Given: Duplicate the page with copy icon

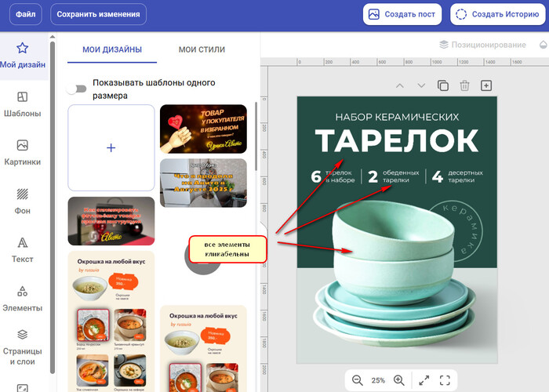Looking at the screenshot, I should [443, 85].
